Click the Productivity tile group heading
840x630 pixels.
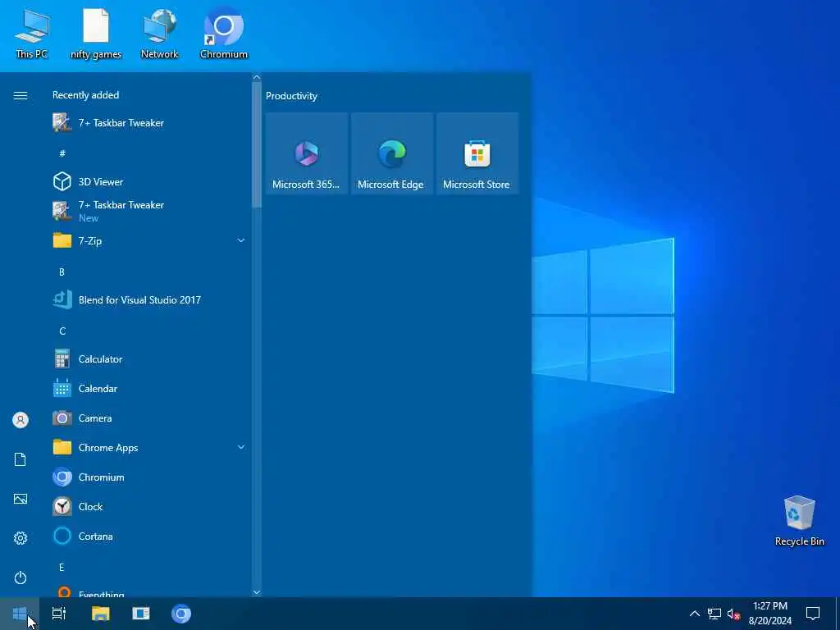[x=291, y=96]
